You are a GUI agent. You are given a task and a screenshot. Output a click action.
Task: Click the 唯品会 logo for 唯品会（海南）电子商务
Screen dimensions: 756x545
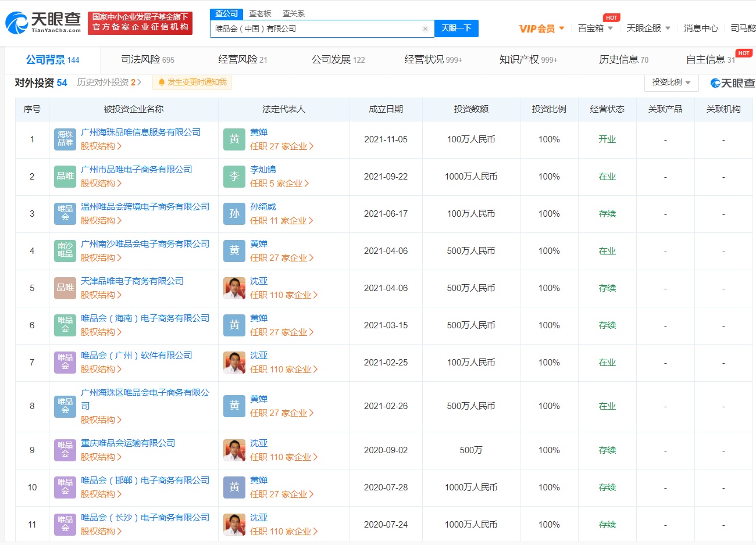tap(65, 325)
